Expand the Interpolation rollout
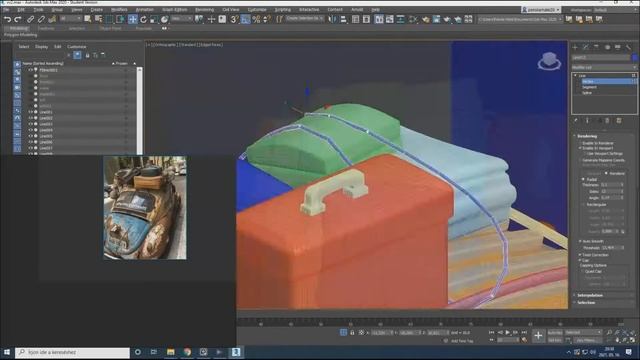Image resolution: width=640 pixels, height=360 pixels. coord(590,295)
